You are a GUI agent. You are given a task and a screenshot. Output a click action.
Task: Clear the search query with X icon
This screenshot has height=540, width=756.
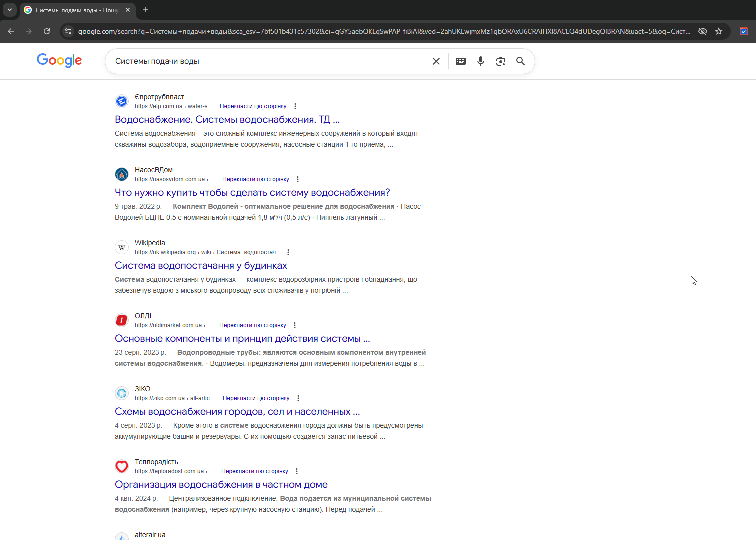pyautogui.click(x=436, y=61)
